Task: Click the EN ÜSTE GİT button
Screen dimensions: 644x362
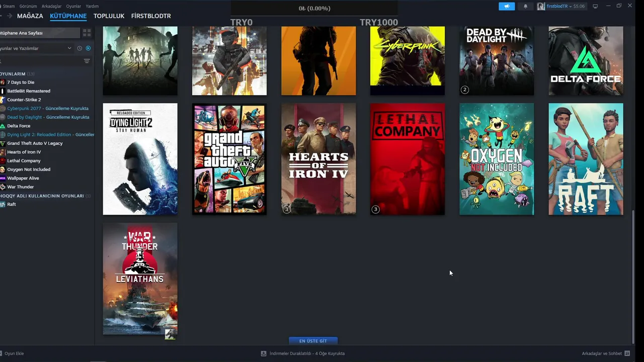Action: click(x=313, y=341)
